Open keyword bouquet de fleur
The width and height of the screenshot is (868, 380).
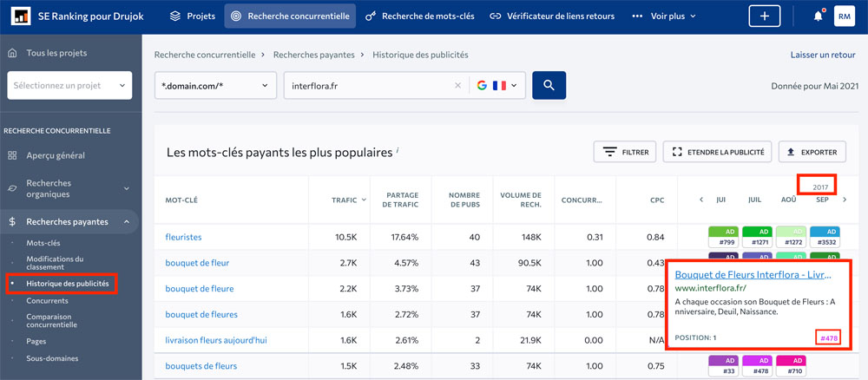tap(197, 263)
